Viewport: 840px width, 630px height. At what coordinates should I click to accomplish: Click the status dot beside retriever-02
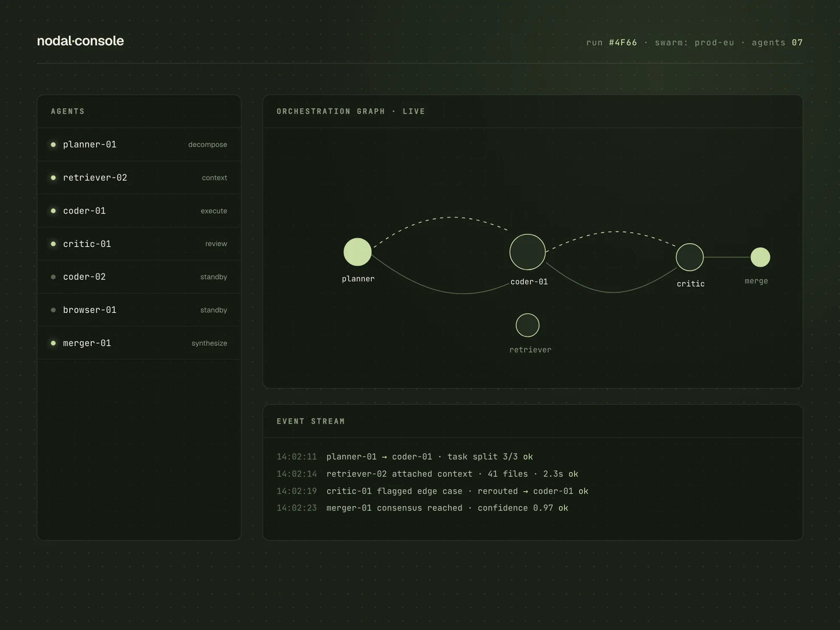pyautogui.click(x=53, y=177)
